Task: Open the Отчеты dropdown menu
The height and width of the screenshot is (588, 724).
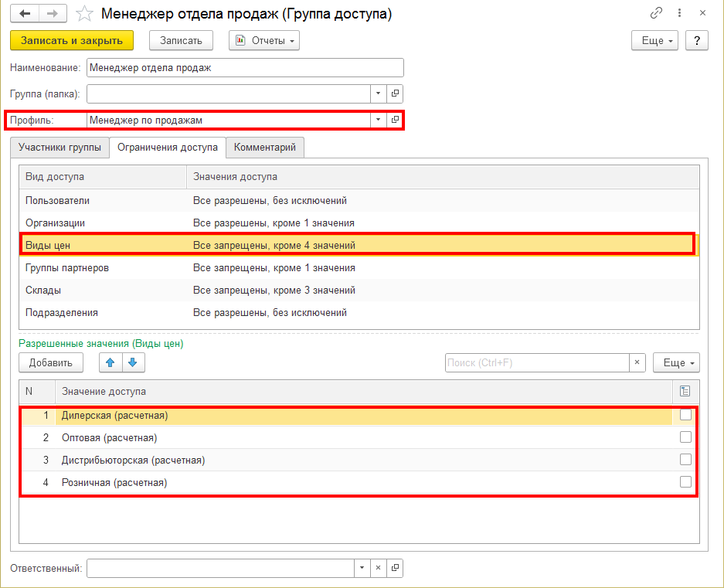Action: point(264,41)
